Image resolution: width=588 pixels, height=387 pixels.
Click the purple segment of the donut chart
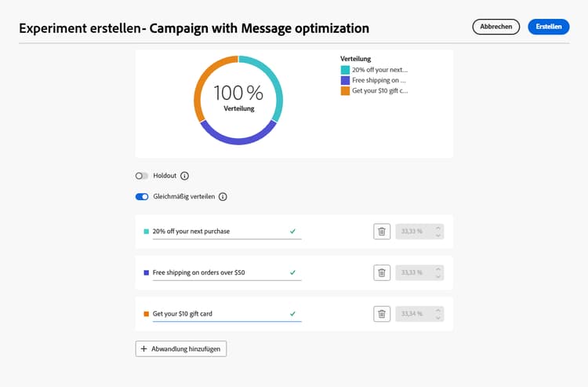235,138
